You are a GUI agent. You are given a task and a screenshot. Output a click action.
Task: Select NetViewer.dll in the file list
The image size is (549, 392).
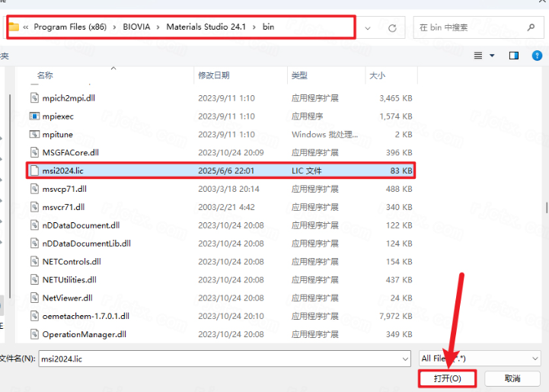tap(67, 298)
